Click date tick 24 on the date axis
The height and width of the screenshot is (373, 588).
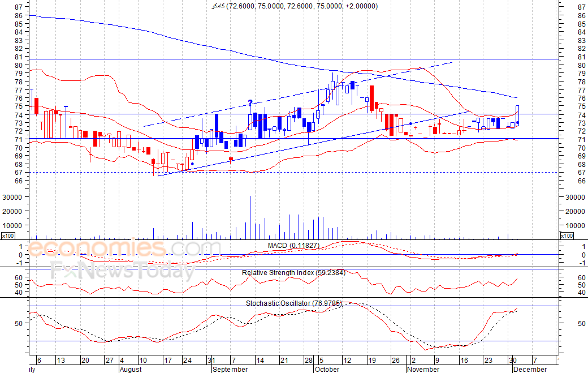tap(187, 360)
